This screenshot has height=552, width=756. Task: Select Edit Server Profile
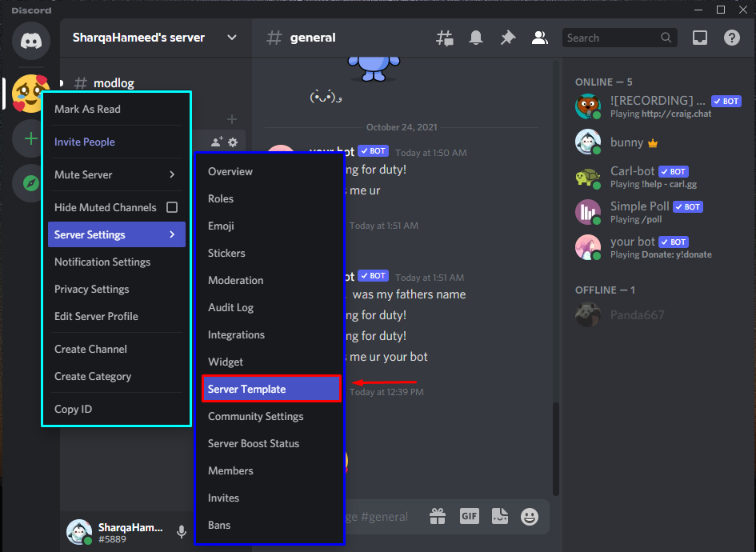point(117,316)
